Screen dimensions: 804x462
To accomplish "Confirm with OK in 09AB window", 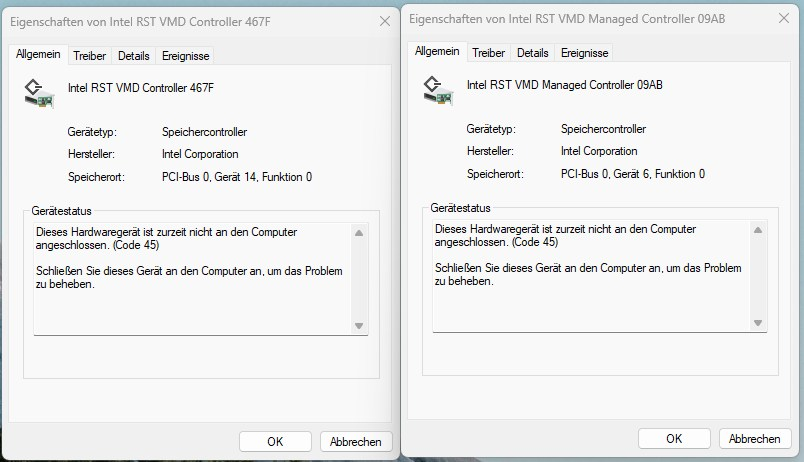I will 674,438.
